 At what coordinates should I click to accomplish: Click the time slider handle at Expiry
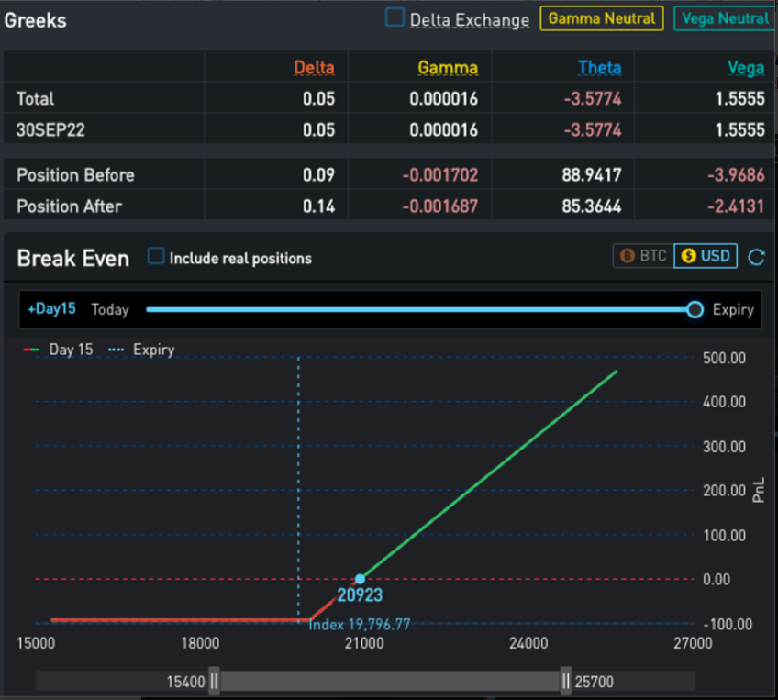(695, 309)
